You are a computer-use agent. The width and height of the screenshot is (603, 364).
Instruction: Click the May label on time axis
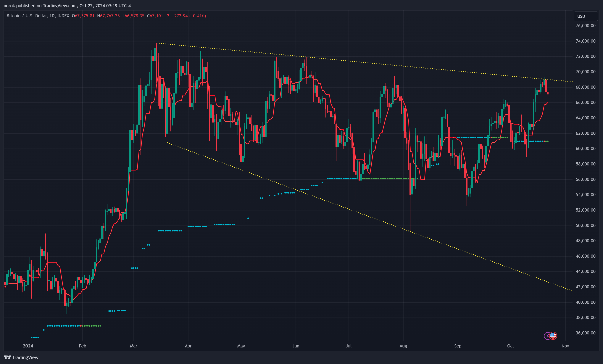coord(241,346)
